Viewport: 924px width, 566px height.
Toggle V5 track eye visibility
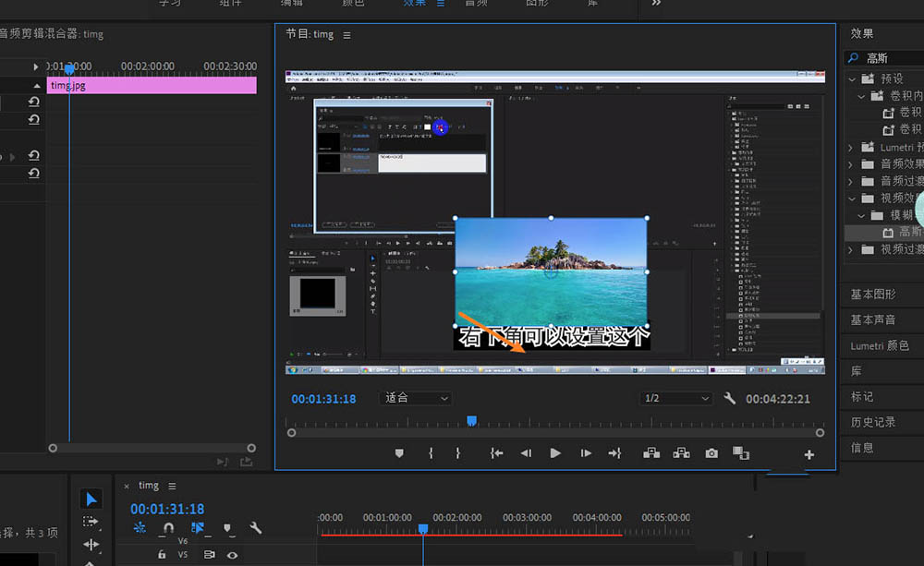click(x=232, y=555)
